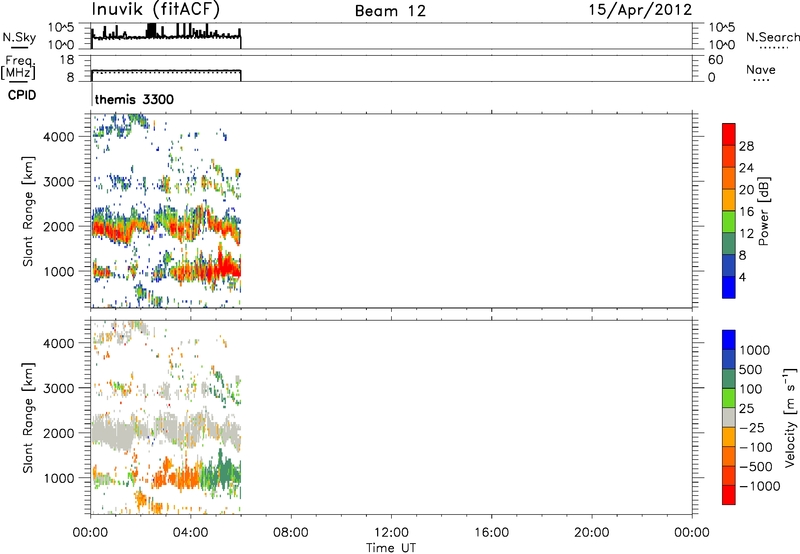Click the '12:00' time axis label
Viewport: 800px width, 554px height.
point(391,533)
